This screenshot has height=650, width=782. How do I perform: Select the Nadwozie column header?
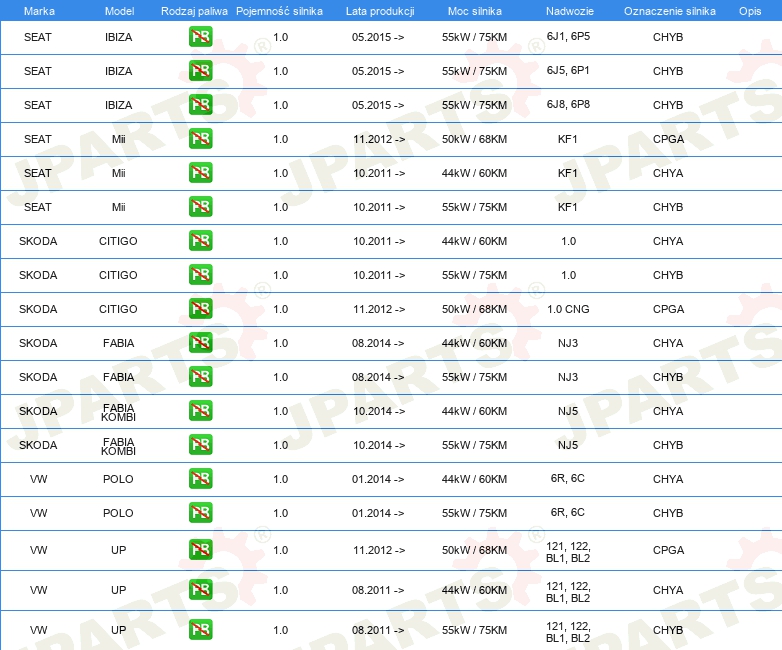point(570,11)
